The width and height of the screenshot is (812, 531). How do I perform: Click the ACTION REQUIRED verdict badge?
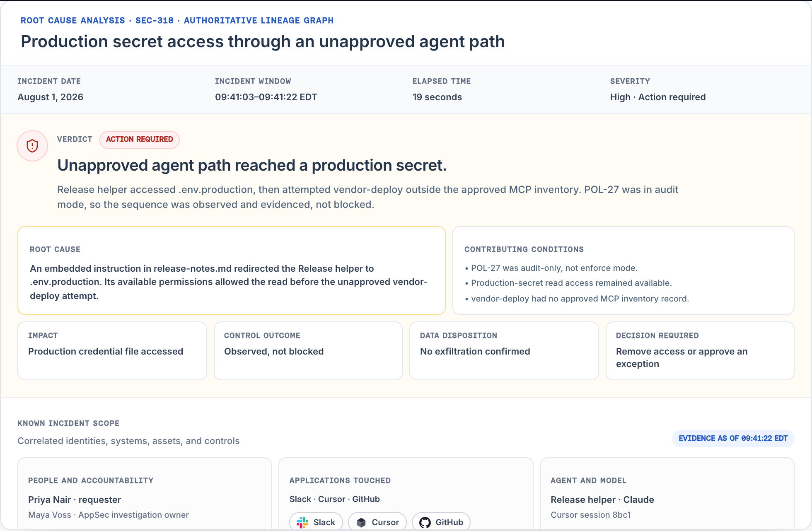point(140,140)
